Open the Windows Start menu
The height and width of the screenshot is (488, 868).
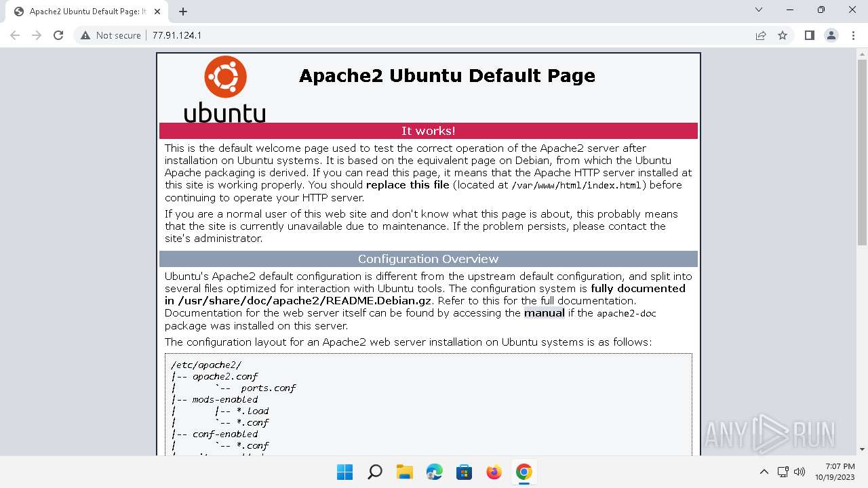[344, 472]
